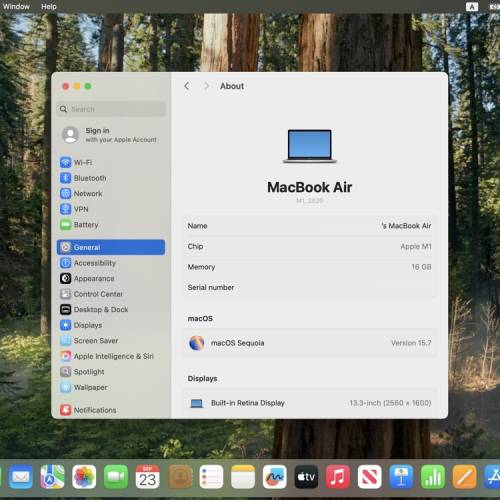Screen dimensions: 500x500
Task: Open Wi-Fi settings in sidebar
Action: pos(111,162)
